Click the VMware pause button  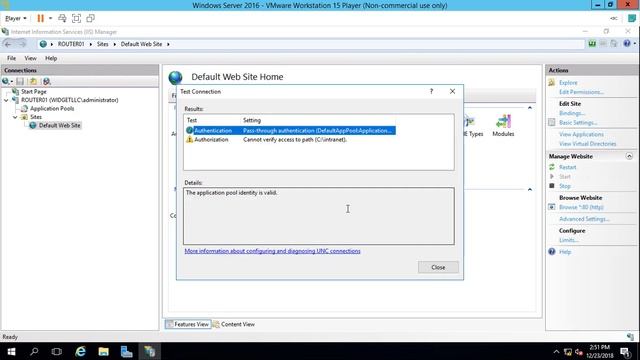(40, 18)
